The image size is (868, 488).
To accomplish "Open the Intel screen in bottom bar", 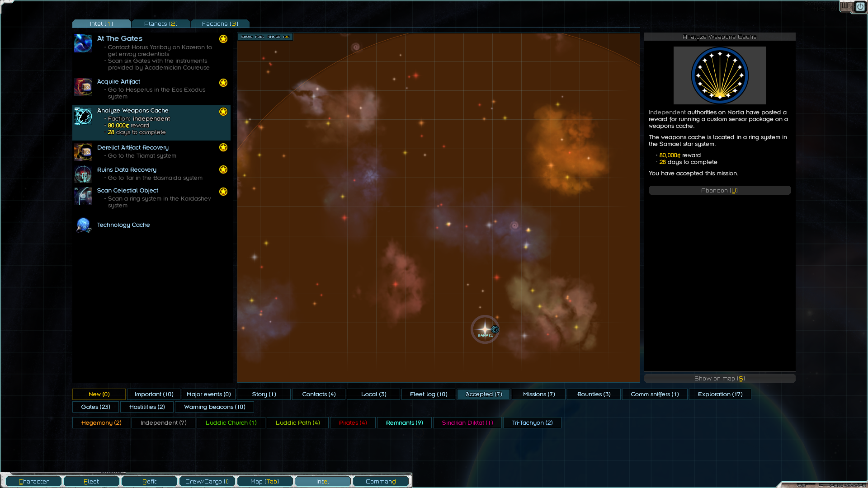I will tap(323, 481).
